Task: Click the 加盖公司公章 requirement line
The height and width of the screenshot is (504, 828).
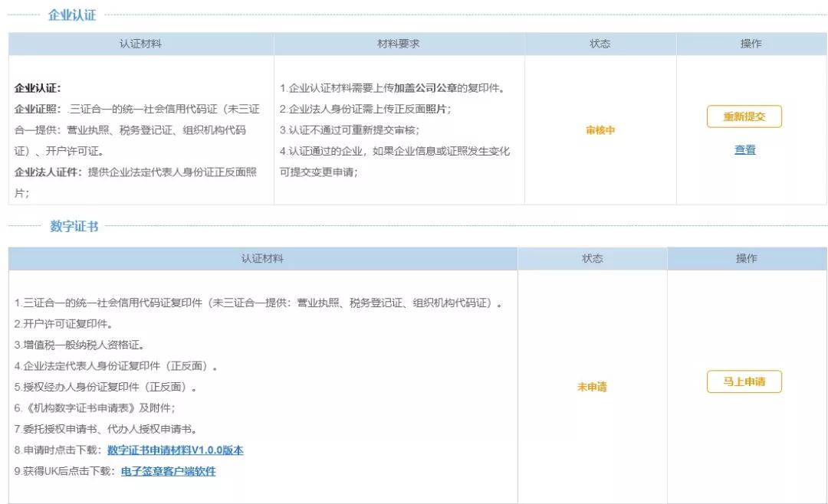Action: point(391,88)
